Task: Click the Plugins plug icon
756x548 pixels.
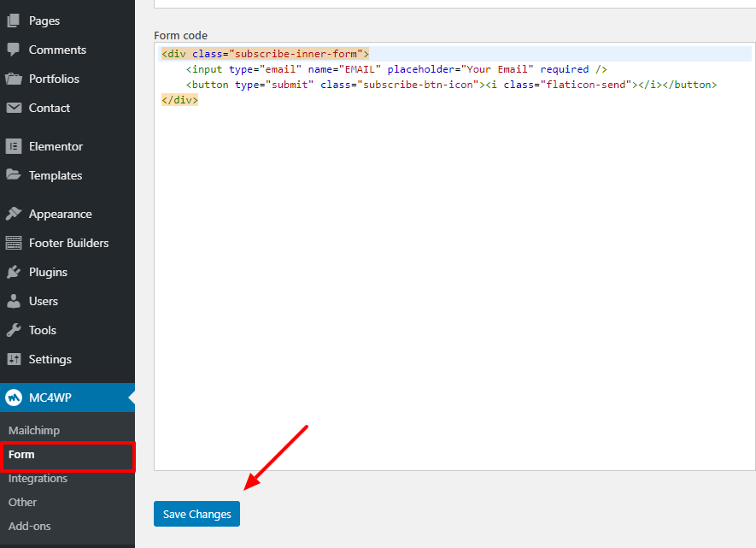Action: [14, 272]
